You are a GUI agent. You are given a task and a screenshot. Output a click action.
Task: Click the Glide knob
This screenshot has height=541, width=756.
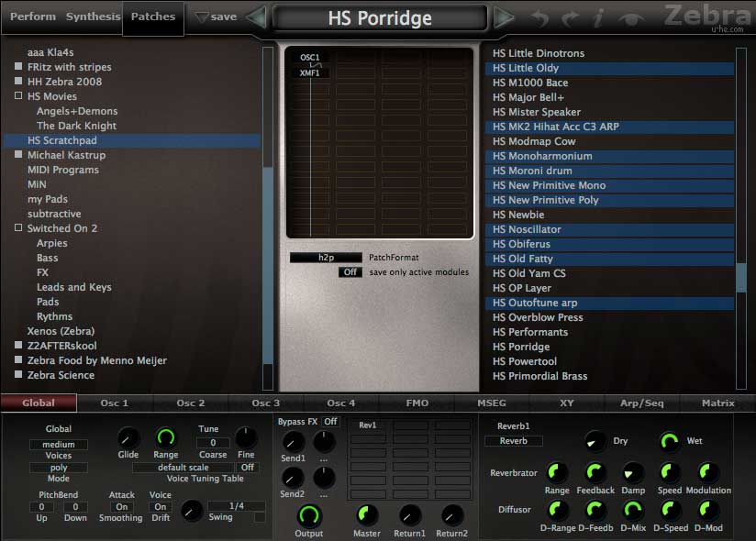click(128, 438)
